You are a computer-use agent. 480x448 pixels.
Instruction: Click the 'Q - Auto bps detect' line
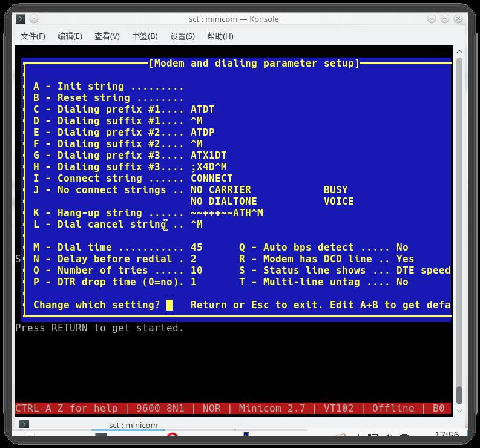tap(324, 248)
